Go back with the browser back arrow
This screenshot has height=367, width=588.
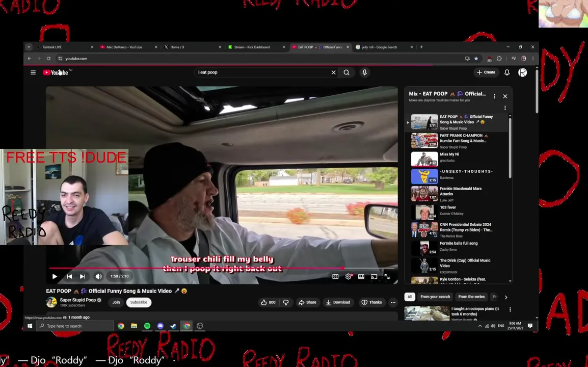pyautogui.click(x=29, y=59)
